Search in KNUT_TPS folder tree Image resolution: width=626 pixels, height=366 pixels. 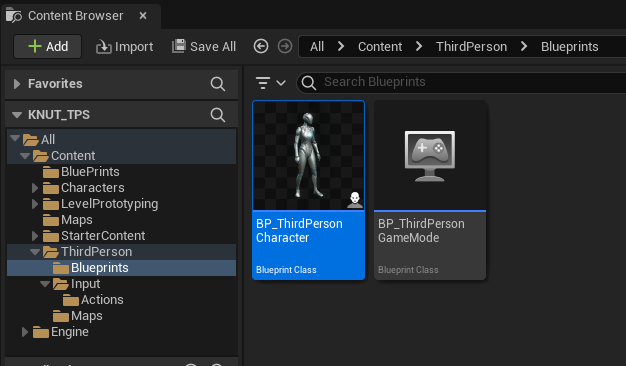coord(218,115)
